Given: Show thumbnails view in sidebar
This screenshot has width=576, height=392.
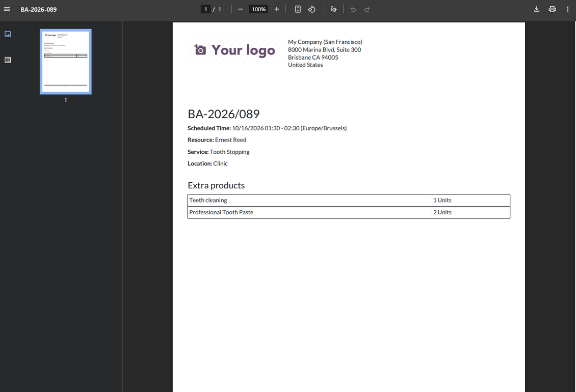Looking at the screenshot, I should click(x=8, y=34).
